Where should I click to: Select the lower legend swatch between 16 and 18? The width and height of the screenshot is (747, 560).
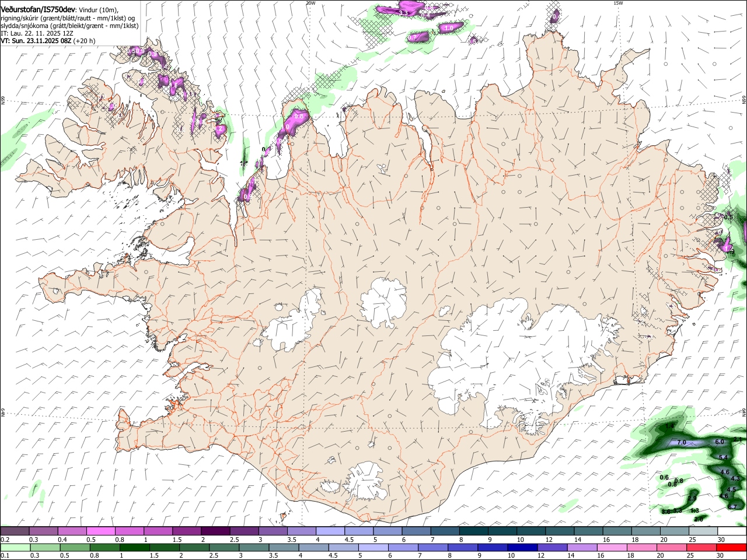click(612, 548)
